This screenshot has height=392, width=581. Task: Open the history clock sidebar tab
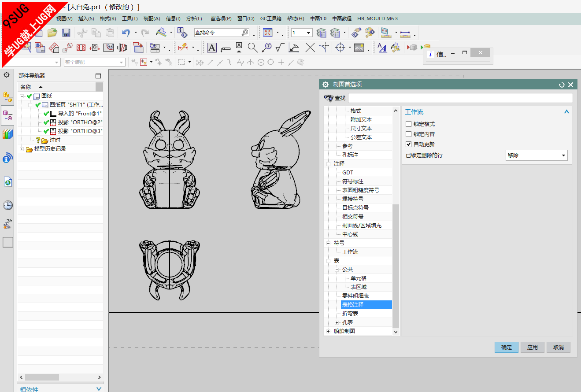click(7, 205)
